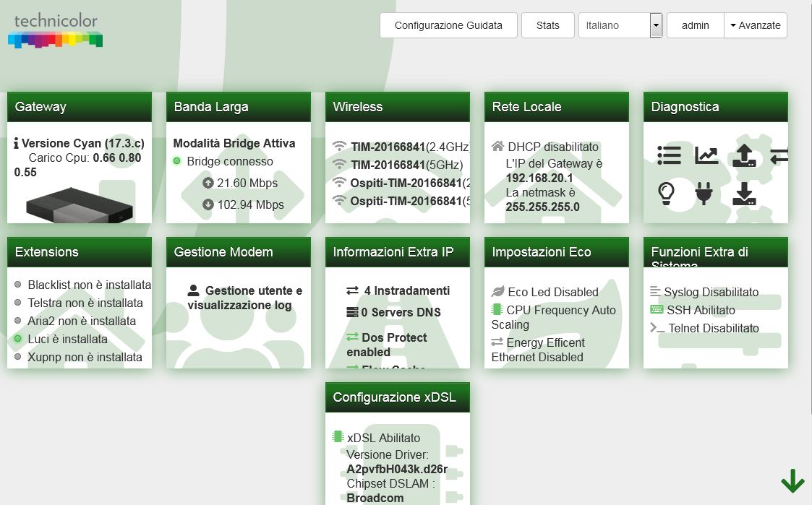
Task: Open the Banda Larga card header
Action: (238, 107)
